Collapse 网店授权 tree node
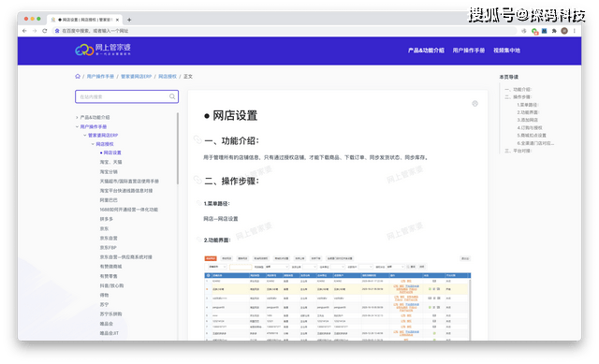This screenshot has width=599, height=364. pos(93,144)
